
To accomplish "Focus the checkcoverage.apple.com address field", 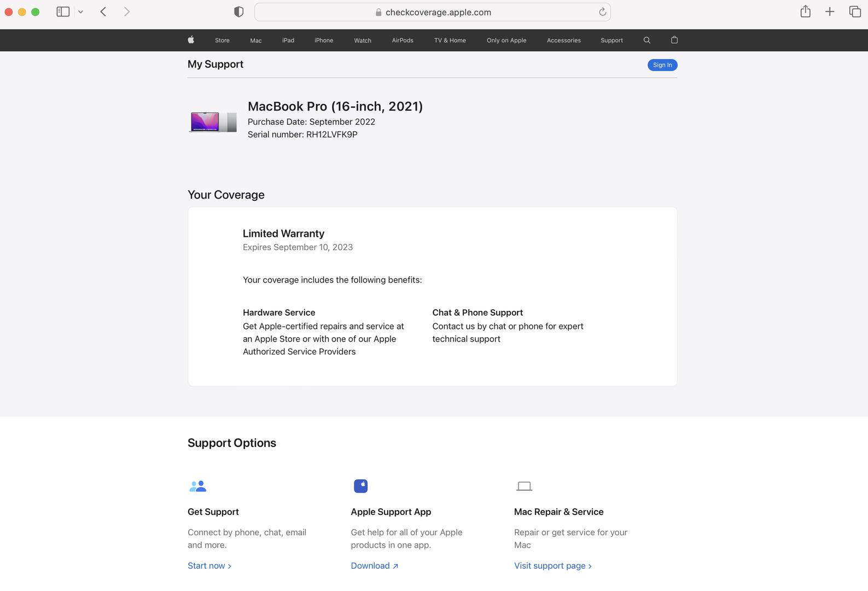I will pyautogui.click(x=432, y=12).
